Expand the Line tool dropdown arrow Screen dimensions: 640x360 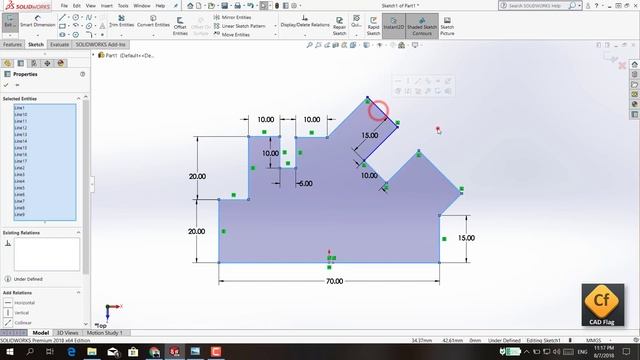(x=69, y=17)
